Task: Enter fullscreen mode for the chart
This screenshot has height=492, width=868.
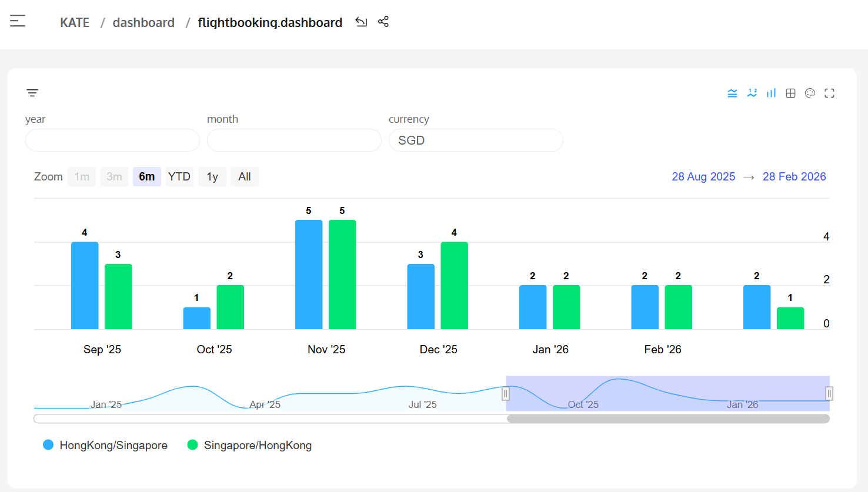Action: pos(829,93)
